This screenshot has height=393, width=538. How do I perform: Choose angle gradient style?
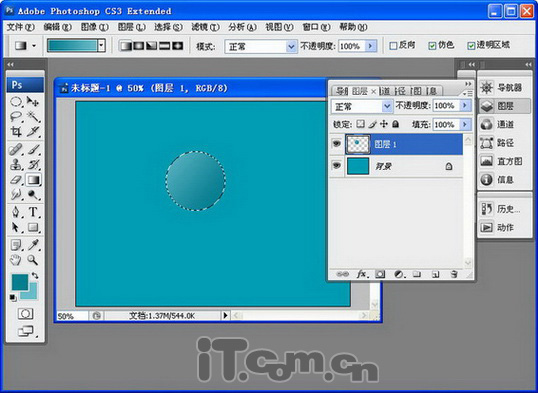point(151,46)
